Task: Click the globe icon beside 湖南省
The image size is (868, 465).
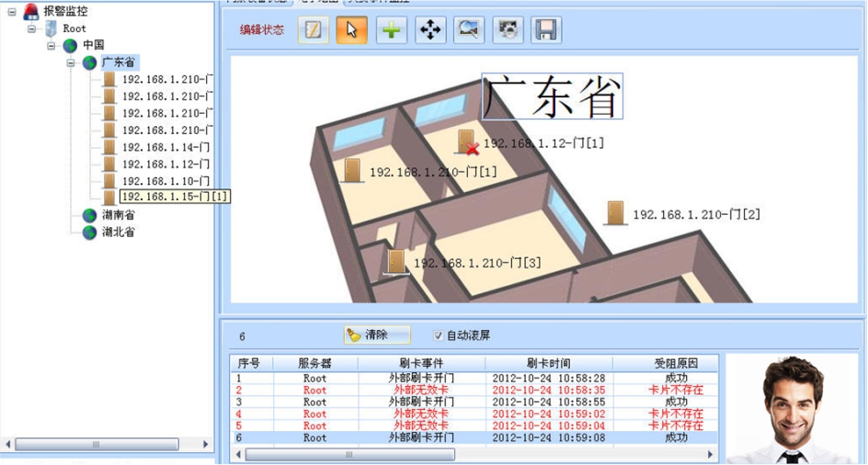Action: pos(90,215)
